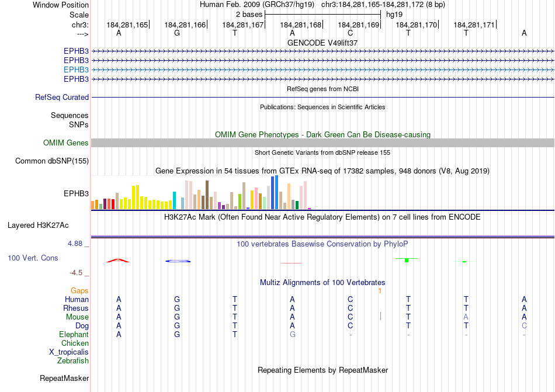The height and width of the screenshot is (392, 555).
Task: Click the red PhyloP conservation glyph
Action: 118,261
